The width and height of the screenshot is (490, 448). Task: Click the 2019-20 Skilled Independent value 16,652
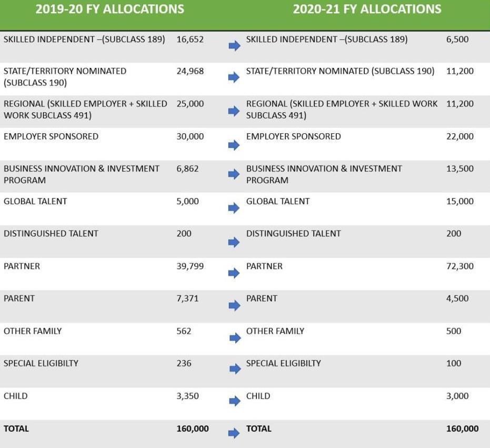click(x=190, y=39)
